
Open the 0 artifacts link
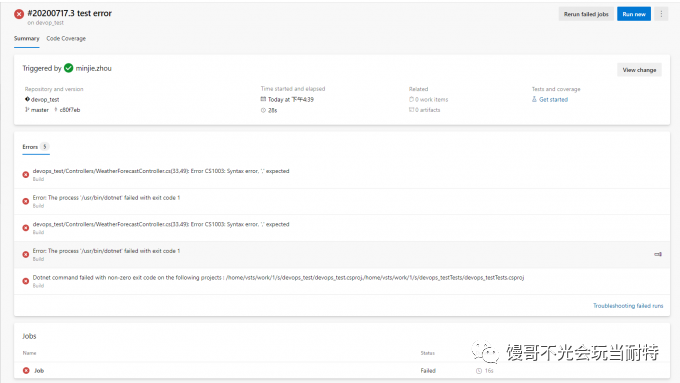tap(428, 110)
